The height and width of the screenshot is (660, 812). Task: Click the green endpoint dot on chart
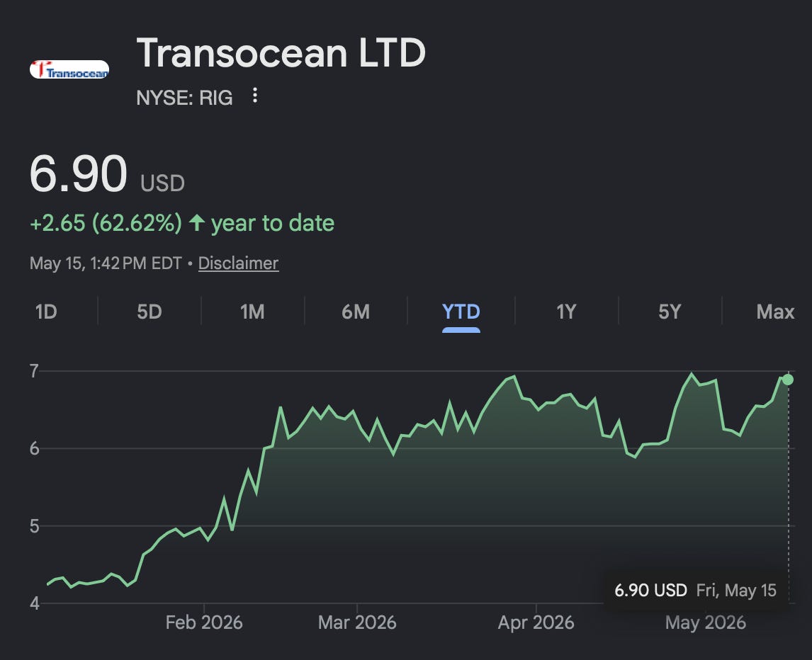point(788,380)
